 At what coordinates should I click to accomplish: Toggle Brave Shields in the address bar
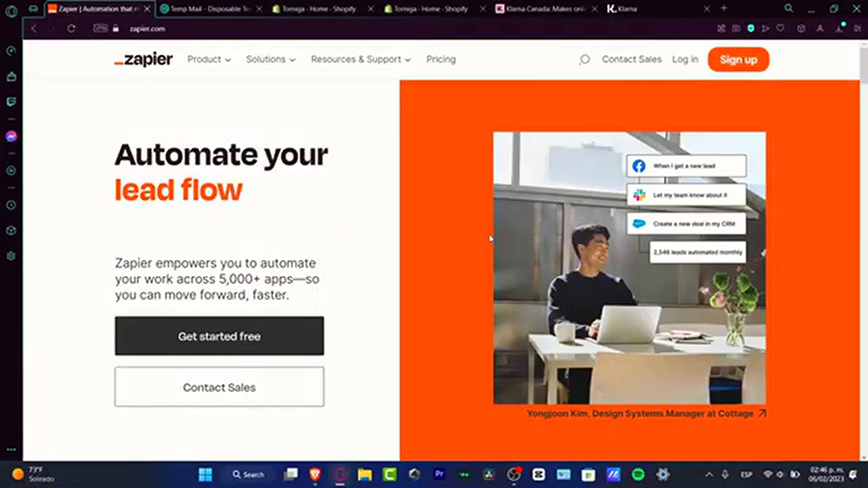pos(751,28)
